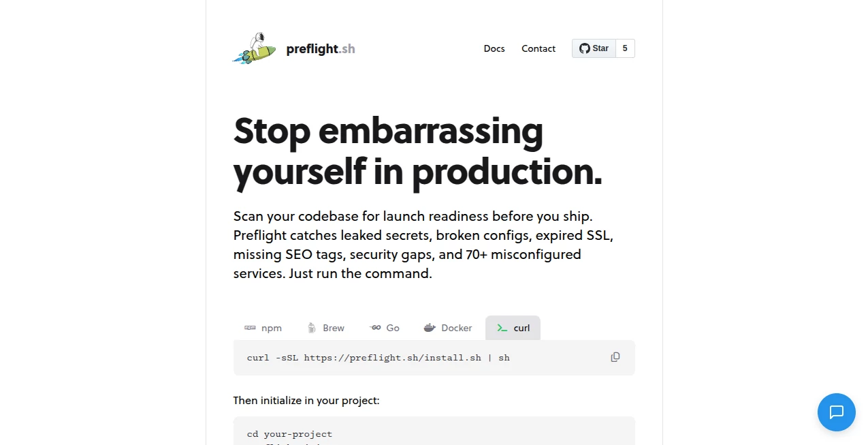
Task: Switch to the Brew tab
Action: click(326, 328)
